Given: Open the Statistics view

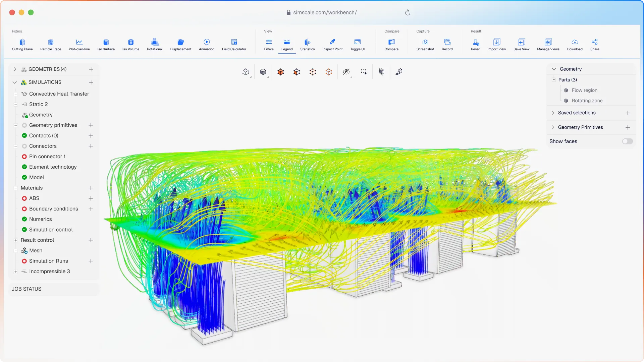Looking at the screenshot, I should tap(308, 45).
